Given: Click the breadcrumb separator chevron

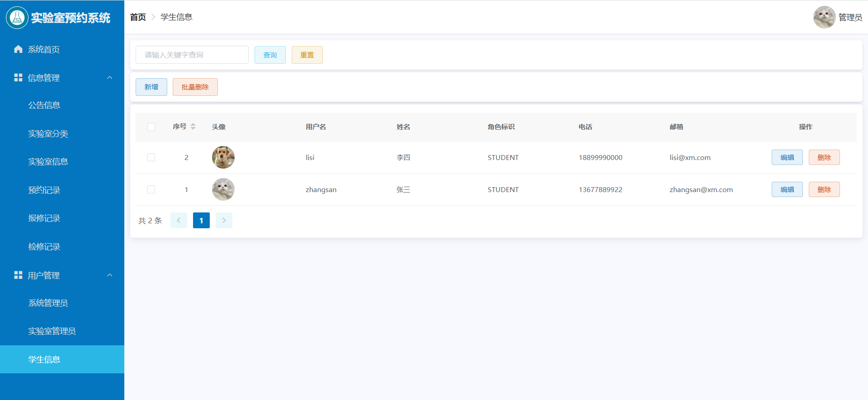Looking at the screenshot, I should 153,17.
